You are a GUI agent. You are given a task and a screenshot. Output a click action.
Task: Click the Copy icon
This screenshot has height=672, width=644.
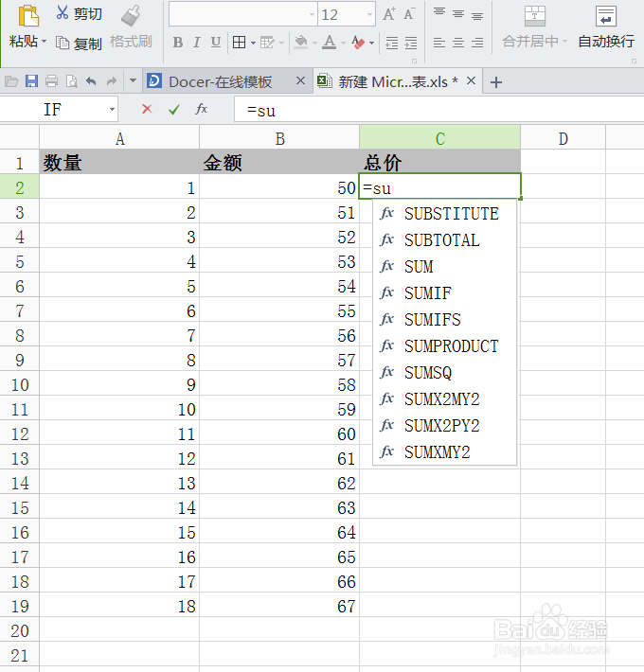63,43
